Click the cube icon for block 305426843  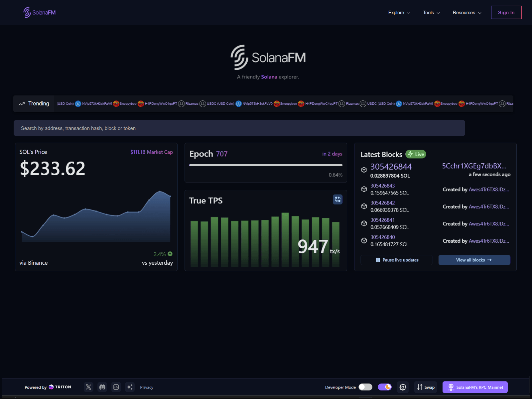coord(364,189)
